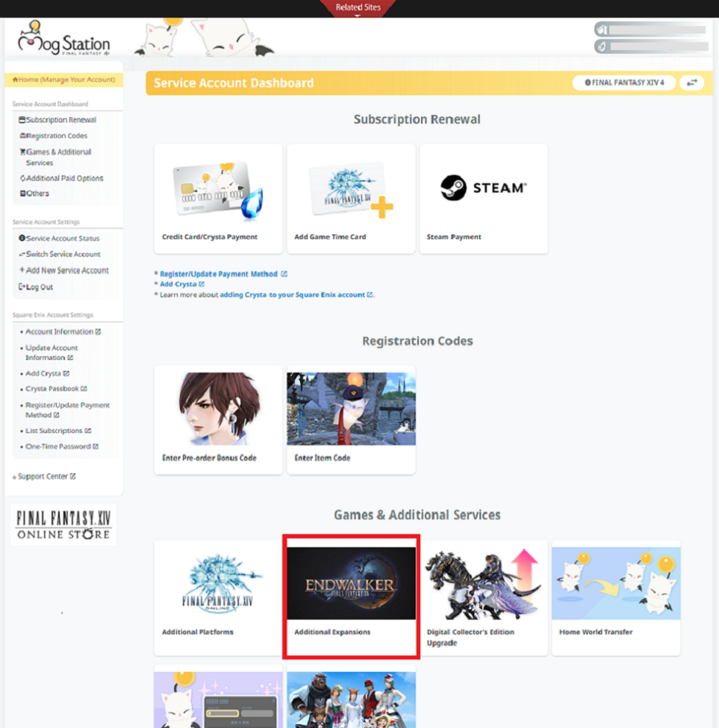Open adding Crysta to your Square Enix account link

coord(296,295)
